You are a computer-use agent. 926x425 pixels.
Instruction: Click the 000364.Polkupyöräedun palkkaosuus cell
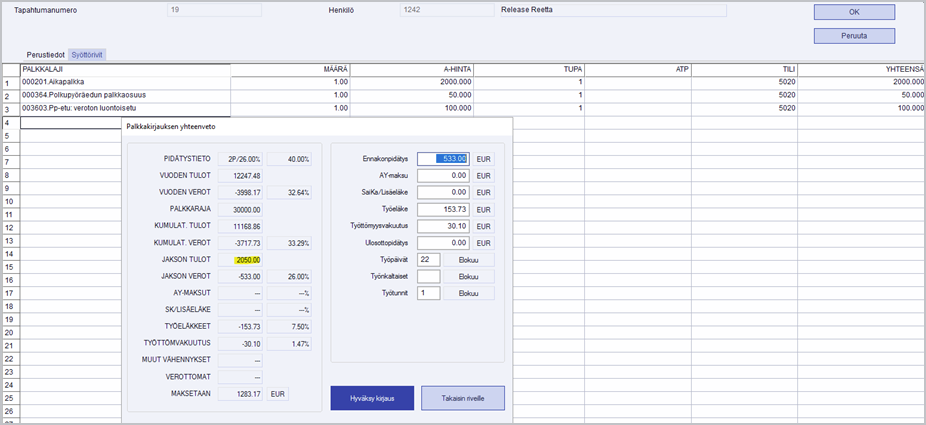point(125,94)
